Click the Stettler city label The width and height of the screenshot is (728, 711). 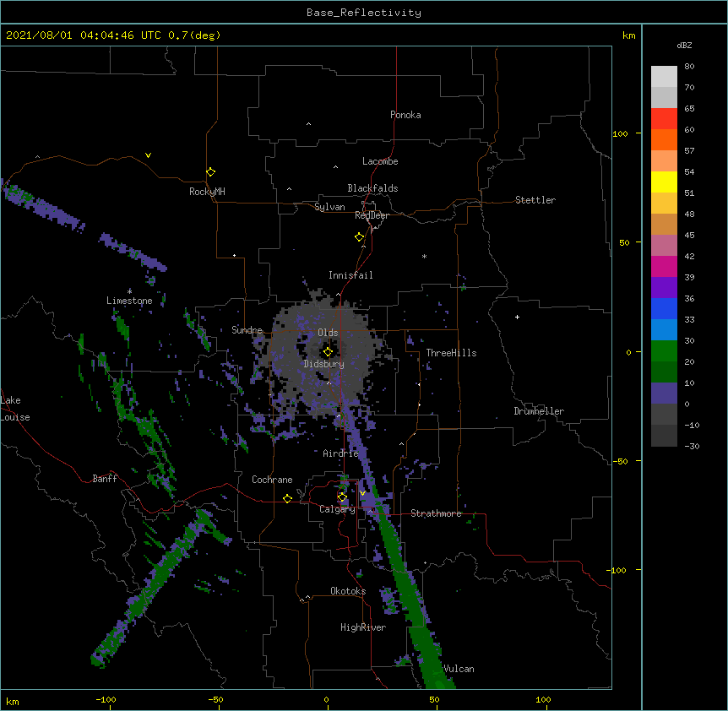(x=535, y=200)
